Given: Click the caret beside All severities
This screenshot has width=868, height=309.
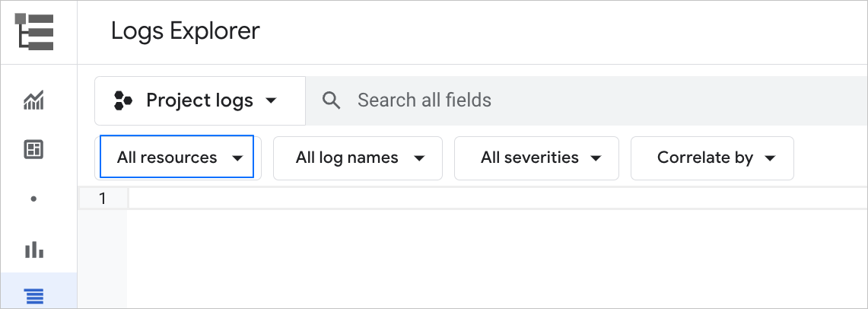Looking at the screenshot, I should (x=596, y=158).
